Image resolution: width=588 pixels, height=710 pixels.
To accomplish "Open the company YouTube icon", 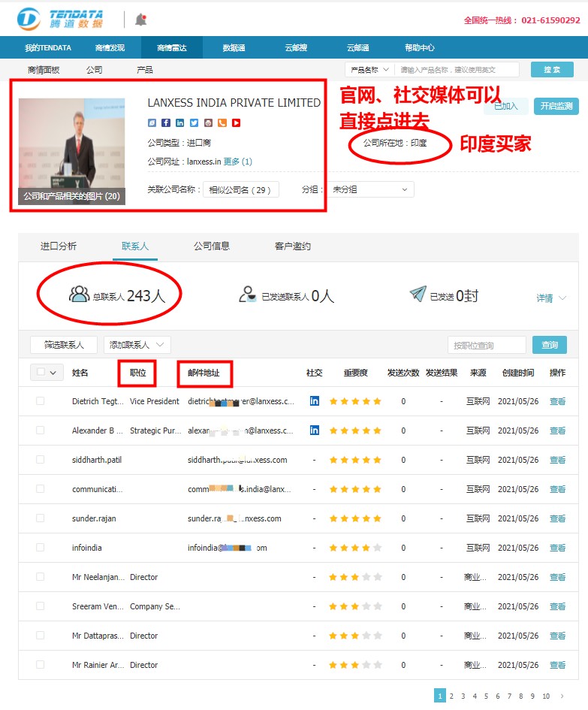I will tap(237, 122).
